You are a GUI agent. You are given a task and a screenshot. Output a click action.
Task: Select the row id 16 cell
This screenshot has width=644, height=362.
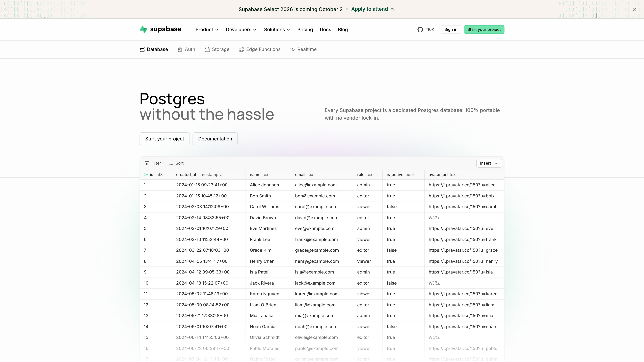(156, 348)
